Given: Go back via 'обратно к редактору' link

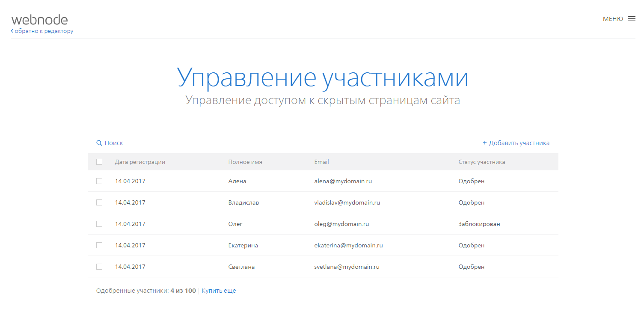Looking at the screenshot, I should pyautogui.click(x=44, y=31).
